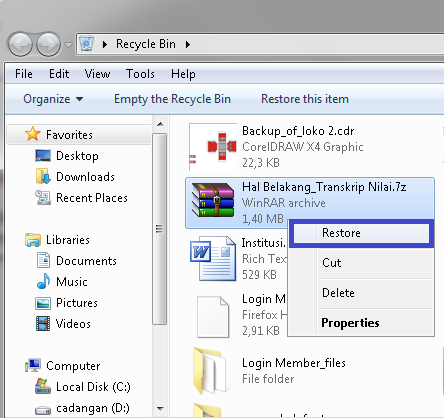The width and height of the screenshot is (444, 418).
Task: Click the WinRAR archive type label
Action: pyautogui.click(x=284, y=203)
